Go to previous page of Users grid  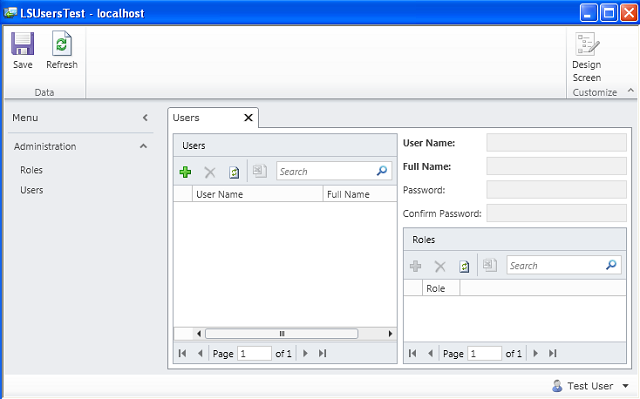[200, 353]
